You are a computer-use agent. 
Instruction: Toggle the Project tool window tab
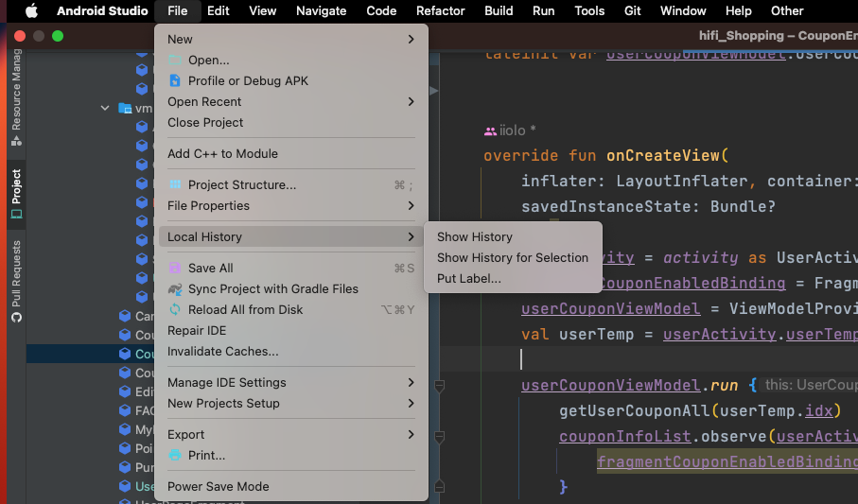coord(16,193)
